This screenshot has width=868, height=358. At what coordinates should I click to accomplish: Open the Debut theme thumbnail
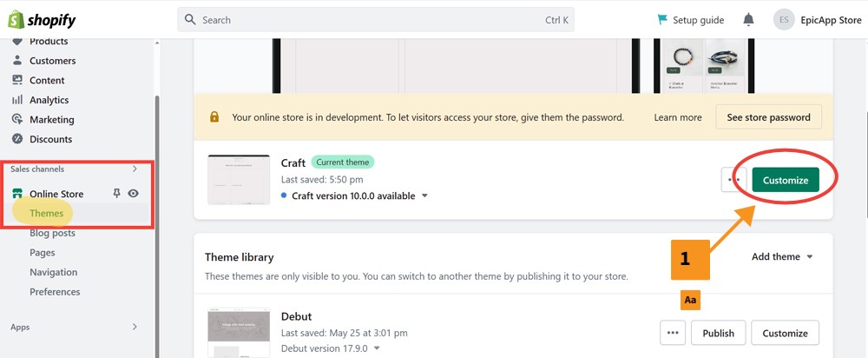239,333
